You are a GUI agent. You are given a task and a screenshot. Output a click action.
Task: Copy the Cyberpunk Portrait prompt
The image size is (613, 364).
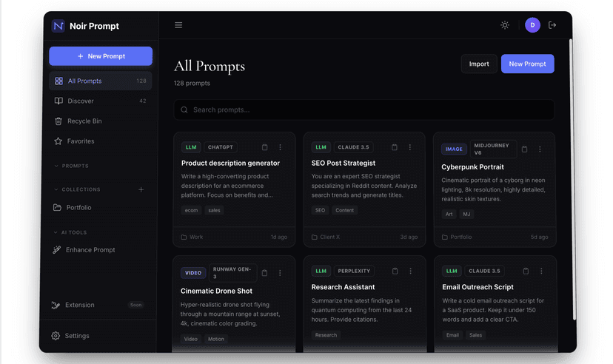[524, 149]
